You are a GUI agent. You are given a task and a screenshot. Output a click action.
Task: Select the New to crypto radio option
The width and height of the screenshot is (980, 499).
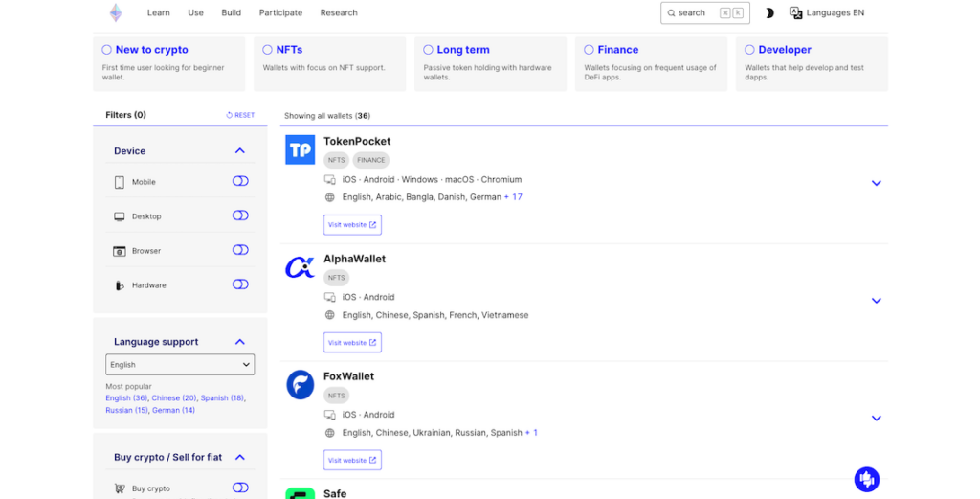pyautogui.click(x=107, y=50)
